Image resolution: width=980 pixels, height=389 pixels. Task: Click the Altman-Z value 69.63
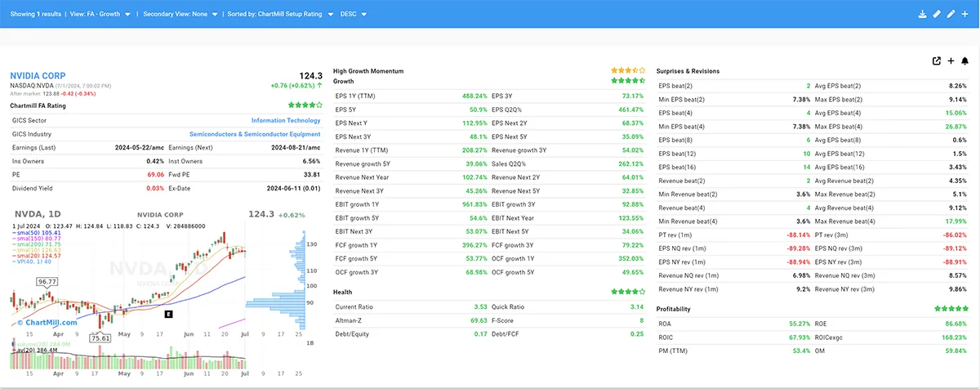point(479,320)
